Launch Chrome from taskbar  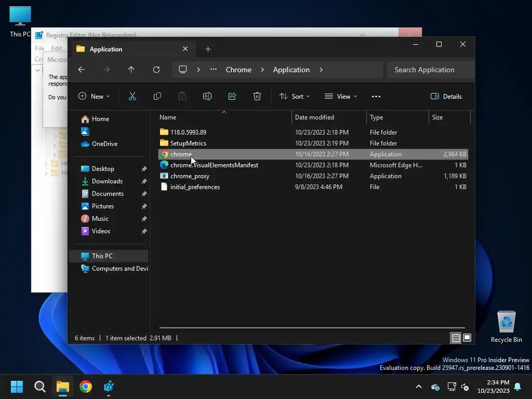86,387
